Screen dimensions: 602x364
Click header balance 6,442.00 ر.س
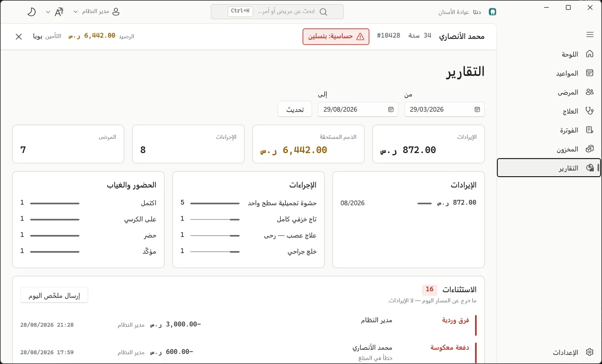tap(92, 36)
